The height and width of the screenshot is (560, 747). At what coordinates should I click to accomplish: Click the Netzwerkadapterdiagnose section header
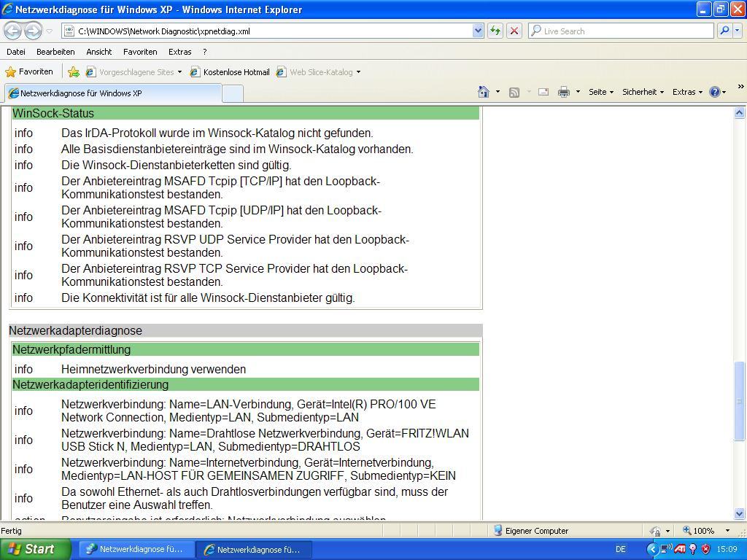(x=245, y=330)
